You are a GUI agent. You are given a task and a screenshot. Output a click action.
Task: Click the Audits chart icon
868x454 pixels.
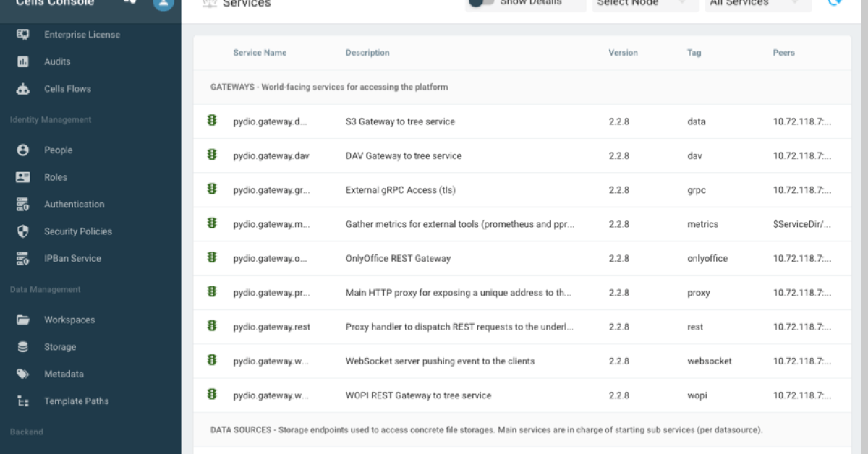tap(23, 62)
